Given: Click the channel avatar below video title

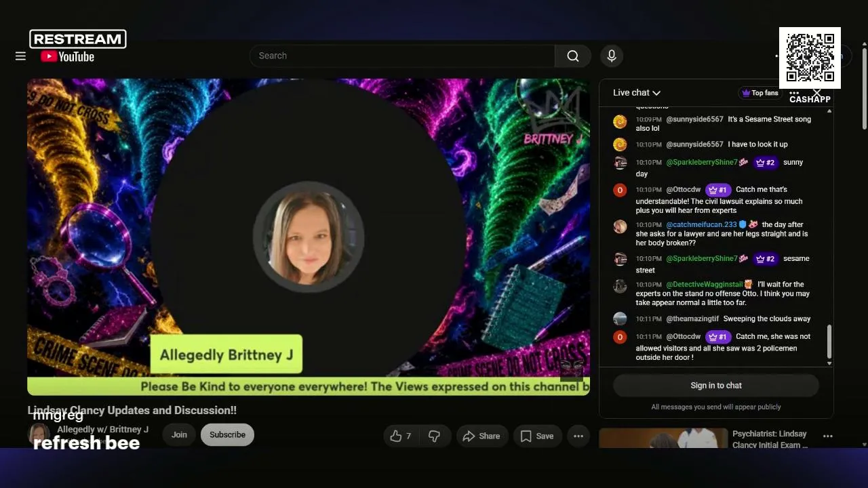Looking at the screenshot, I should [x=39, y=435].
